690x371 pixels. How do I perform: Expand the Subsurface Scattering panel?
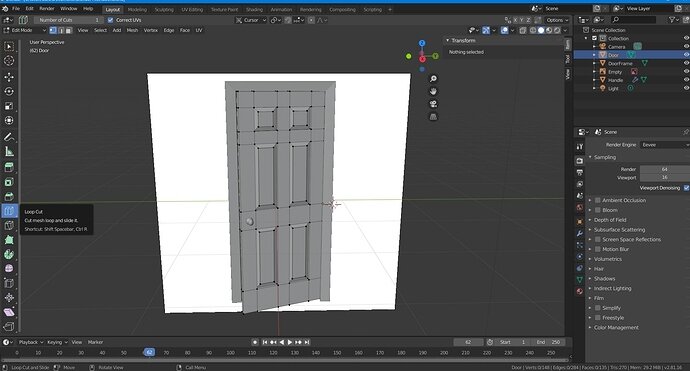tap(619, 230)
